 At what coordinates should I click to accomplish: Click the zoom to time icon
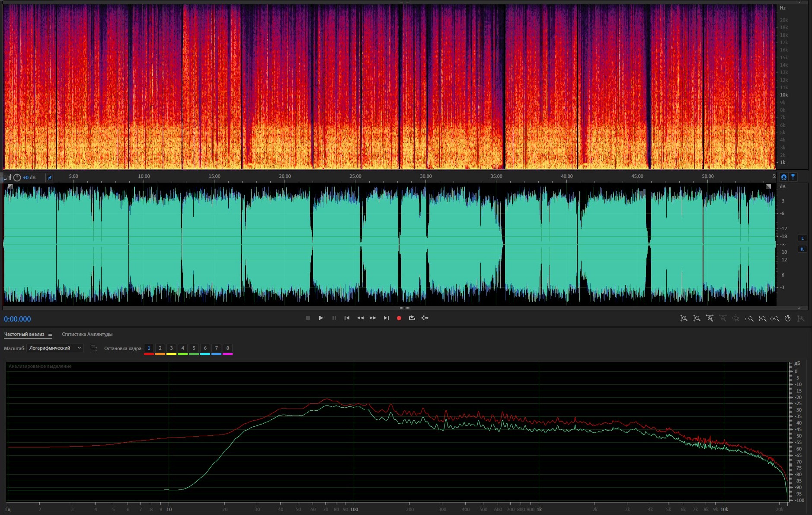[x=788, y=319]
